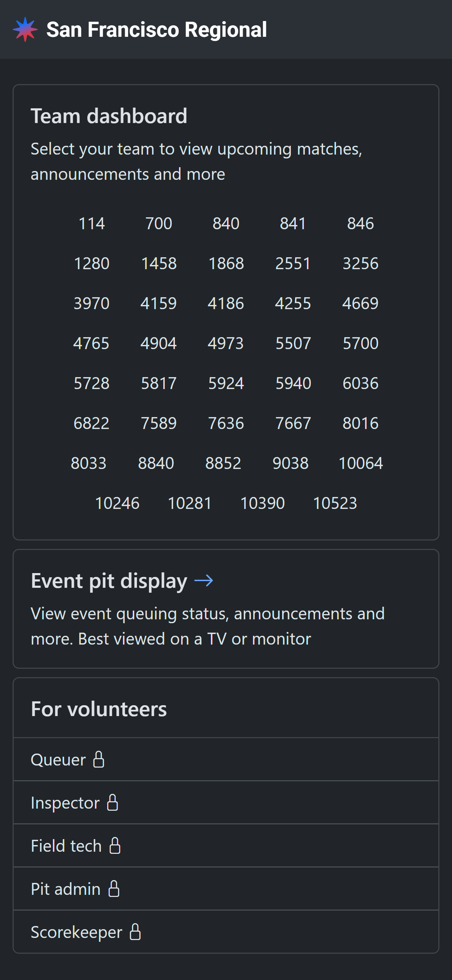Select team 10064 dashboard
Image resolution: width=452 pixels, height=980 pixels.
[x=360, y=463]
